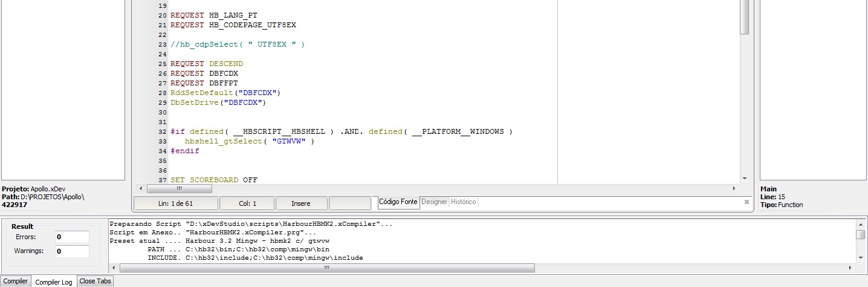Click the compiler log scroll up arrow

[860, 224]
